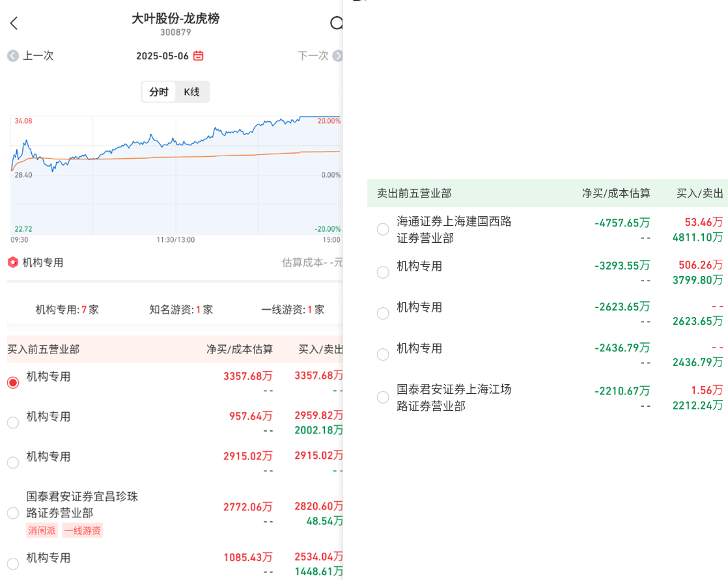Click the 消闲派 tag

point(42,531)
